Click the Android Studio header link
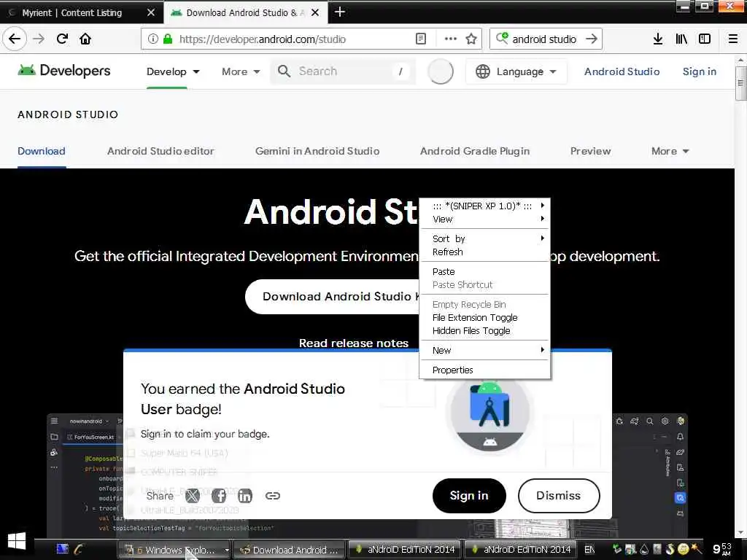This screenshot has width=747, height=560. [622, 71]
